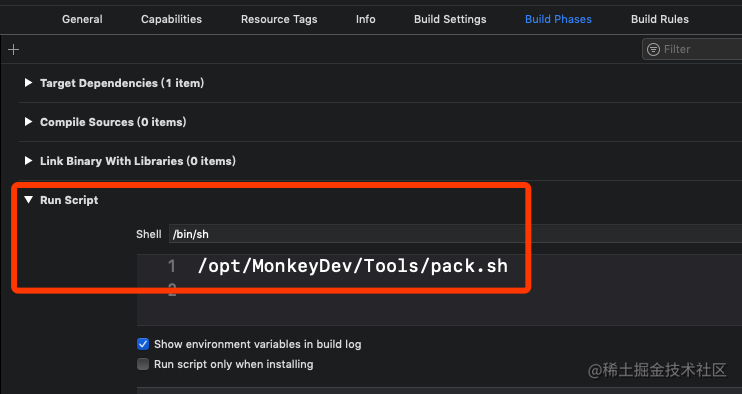742x394 pixels.
Task: Collapse the Run Script section
Action: (x=28, y=200)
